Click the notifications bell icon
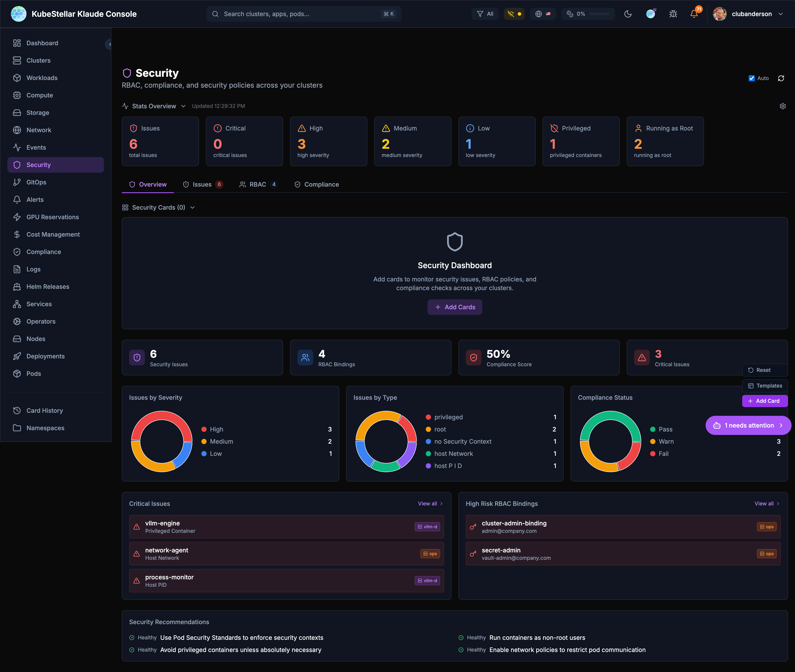795x672 pixels. (694, 14)
